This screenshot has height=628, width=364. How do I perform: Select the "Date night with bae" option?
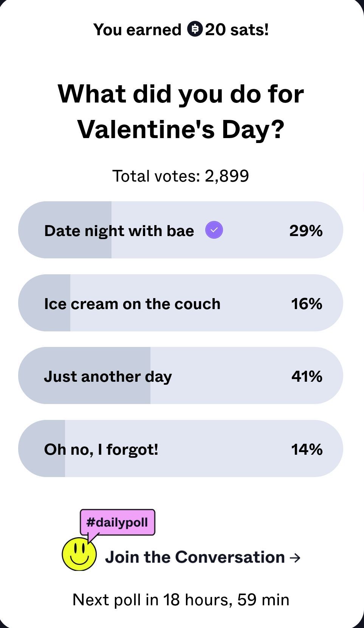tap(119, 231)
